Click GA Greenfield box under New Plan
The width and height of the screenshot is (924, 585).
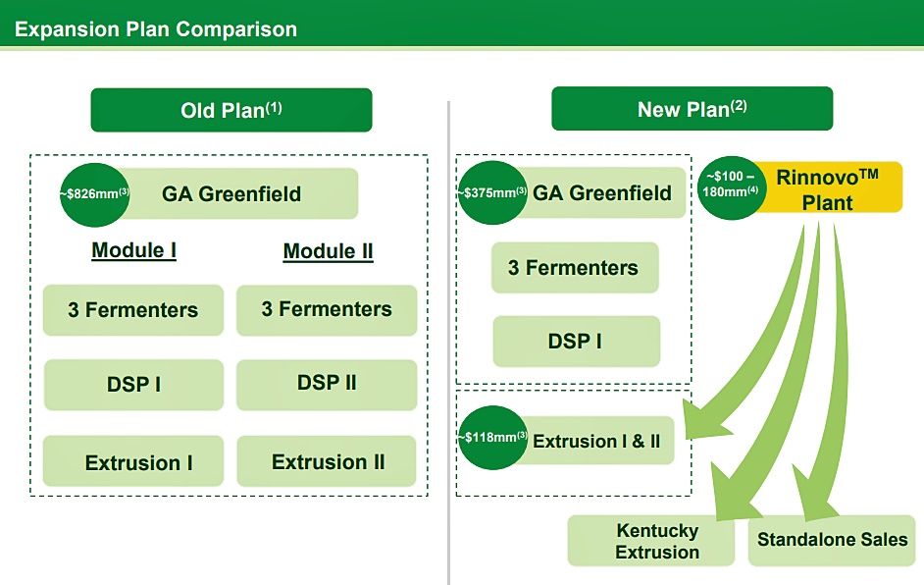[602, 192]
